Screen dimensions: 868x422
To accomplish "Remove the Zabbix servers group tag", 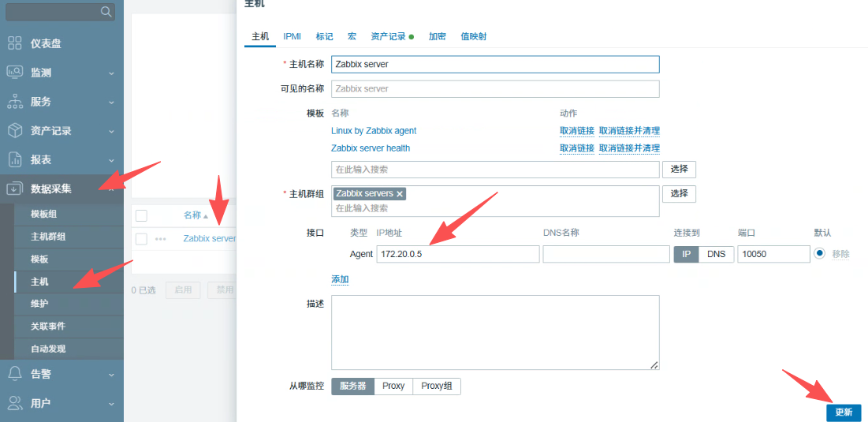I will pyautogui.click(x=400, y=194).
